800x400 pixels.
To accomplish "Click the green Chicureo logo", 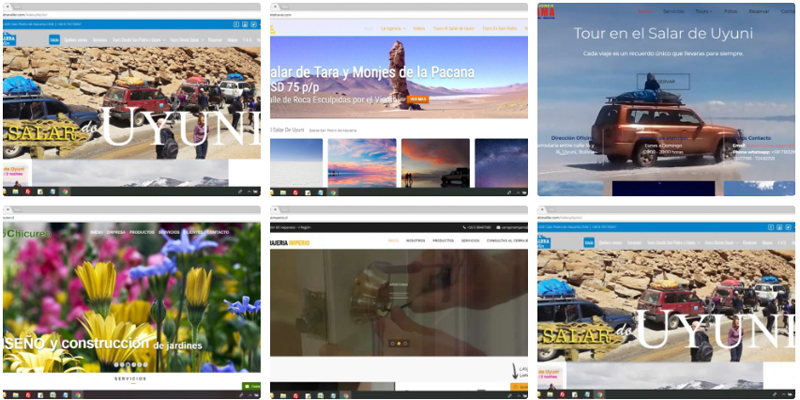I will click(x=27, y=234).
